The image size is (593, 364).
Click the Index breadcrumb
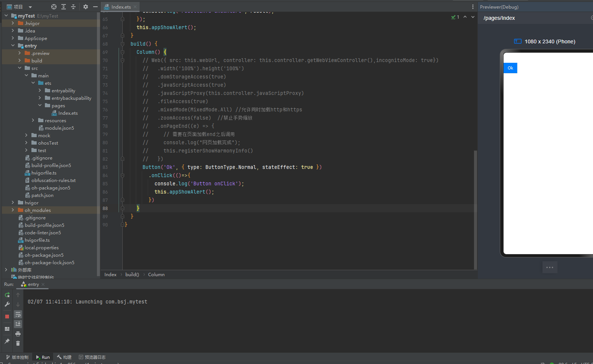[110, 274]
